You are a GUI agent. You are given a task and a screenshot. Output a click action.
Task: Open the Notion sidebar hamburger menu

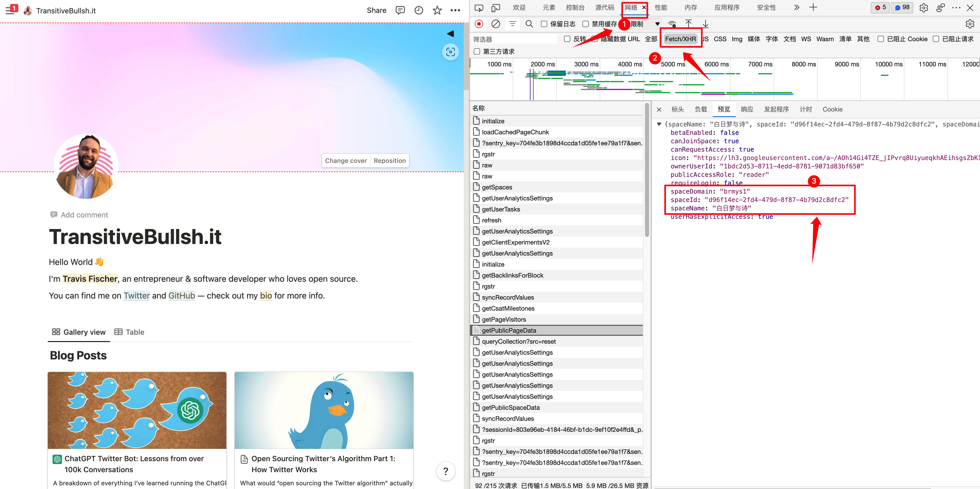coord(10,10)
